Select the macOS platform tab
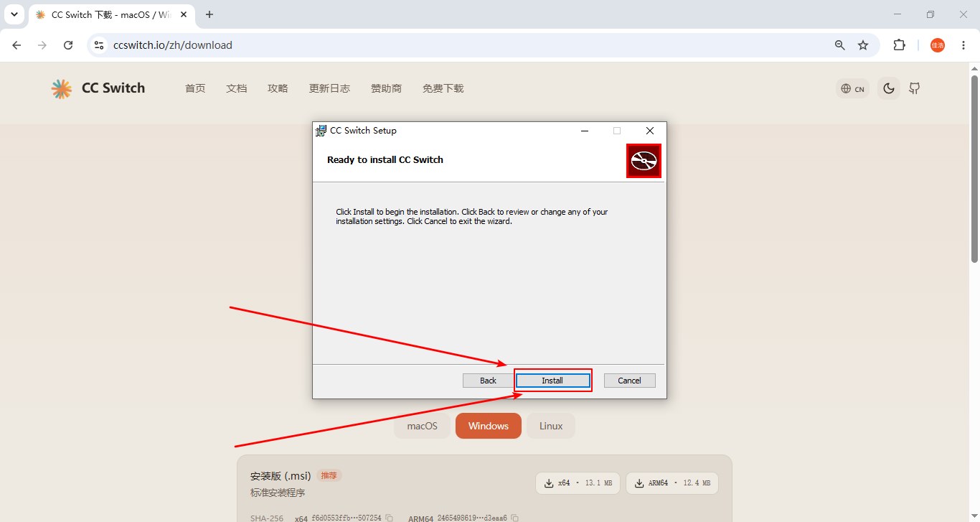 422,426
